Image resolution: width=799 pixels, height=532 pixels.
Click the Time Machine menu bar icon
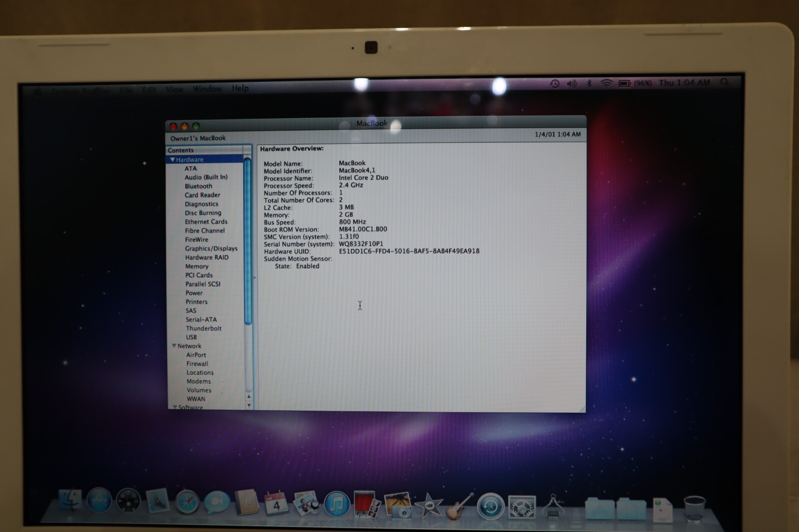click(x=554, y=83)
